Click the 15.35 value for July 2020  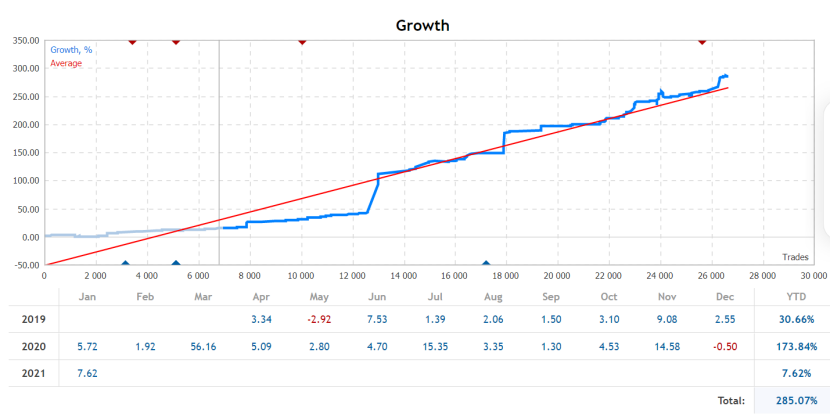(435, 347)
